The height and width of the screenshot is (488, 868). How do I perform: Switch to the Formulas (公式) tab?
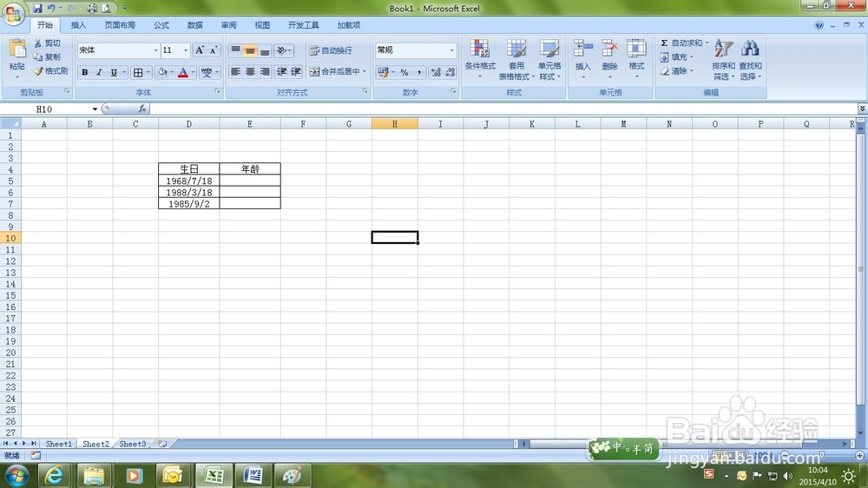point(161,25)
